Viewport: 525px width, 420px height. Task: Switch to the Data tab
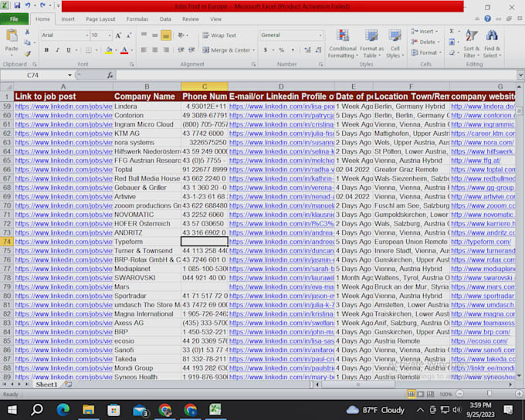click(x=165, y=19)
